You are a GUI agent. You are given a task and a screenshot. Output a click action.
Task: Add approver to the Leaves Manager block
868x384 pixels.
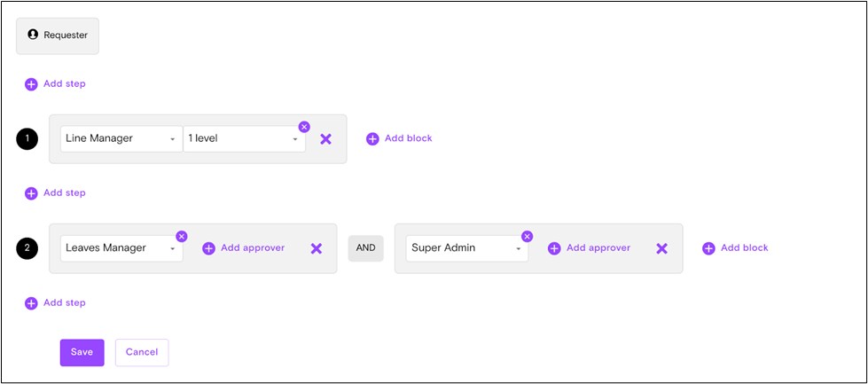tap(244, 248)
